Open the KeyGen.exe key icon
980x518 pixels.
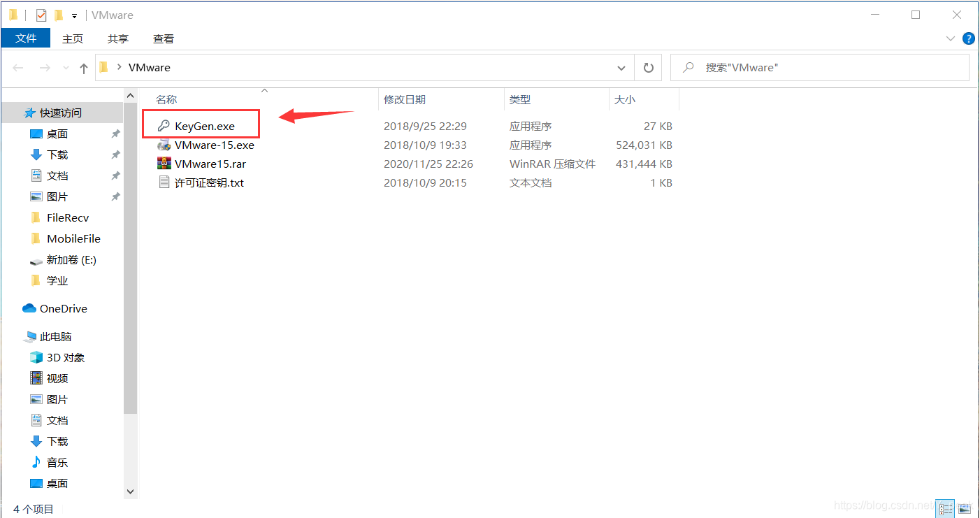pyautogui.click(x=164, y=127)
